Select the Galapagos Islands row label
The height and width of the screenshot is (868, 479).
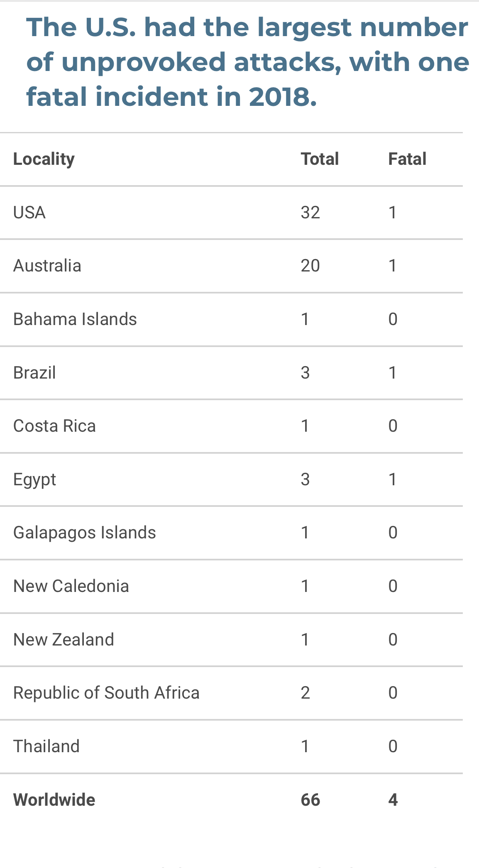[85, 533]
